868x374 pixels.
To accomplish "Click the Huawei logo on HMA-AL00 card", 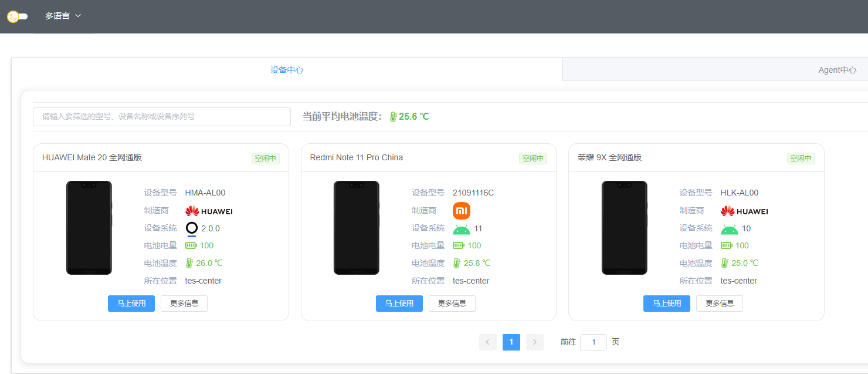I will click(x=209, y=211).
